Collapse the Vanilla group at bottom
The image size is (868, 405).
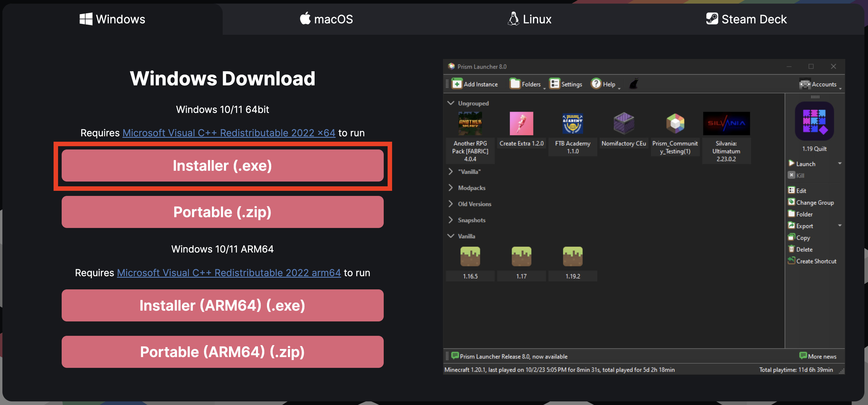[450, 236]
